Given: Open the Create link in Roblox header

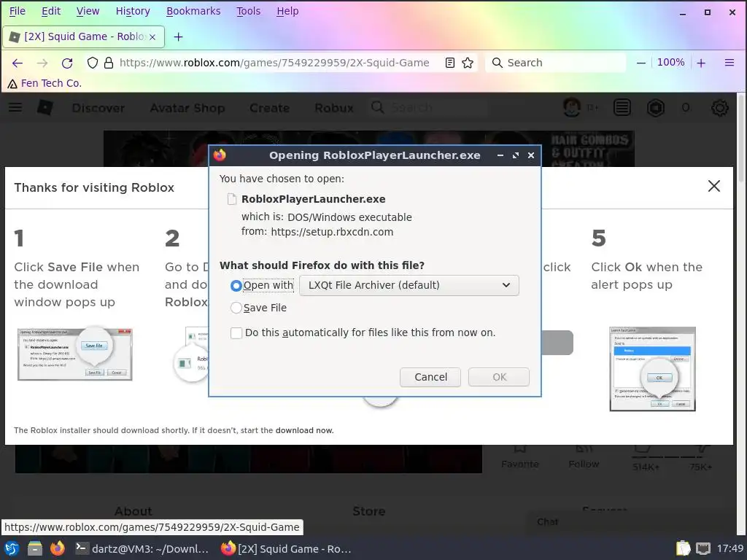Looking at the screenshot, I should click(270, 108).
